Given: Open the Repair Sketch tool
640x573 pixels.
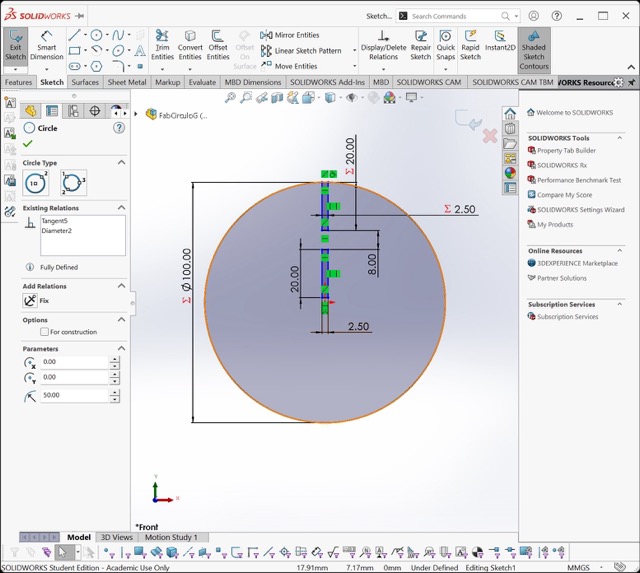Looking at the screenshot, I should 420,47.
